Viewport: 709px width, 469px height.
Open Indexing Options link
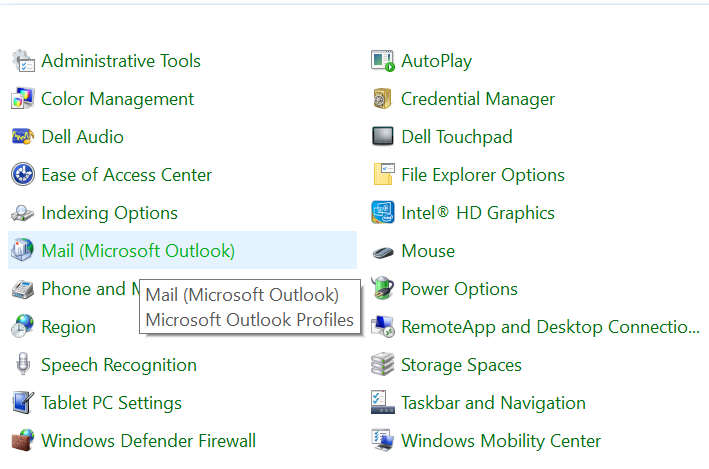click(109, 213)
